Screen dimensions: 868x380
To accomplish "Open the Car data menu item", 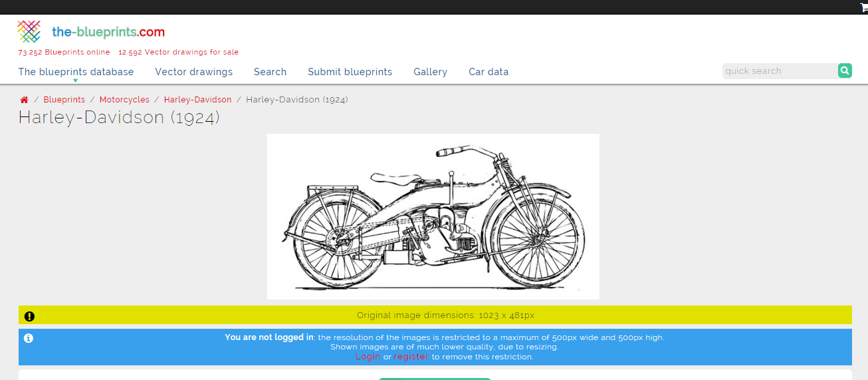I will (x=488, y=72).
